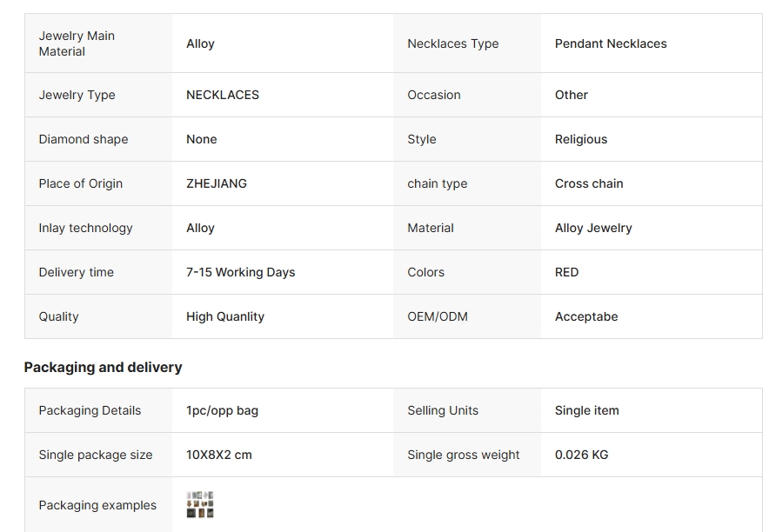This screenshot has height=532, width=776.
Task: Select the Cross chain value text
Action: point(589,183)
